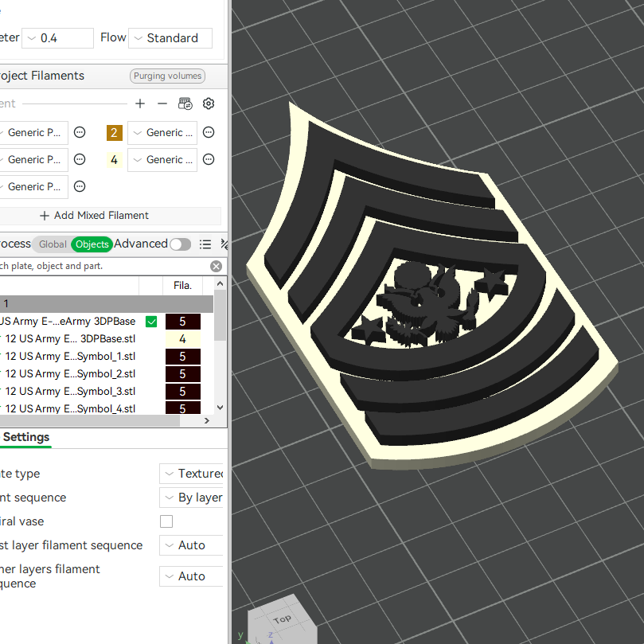Screen dimensions: 644x644
Task: Toggle printable checkbox for 3DPBase object
Action: coord(151,322)
